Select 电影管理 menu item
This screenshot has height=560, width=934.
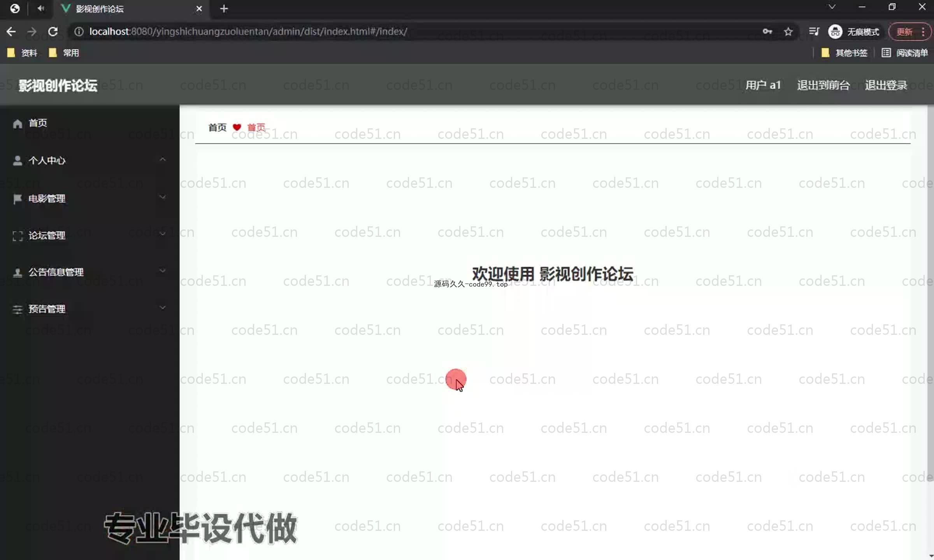[x=90, y=199]
